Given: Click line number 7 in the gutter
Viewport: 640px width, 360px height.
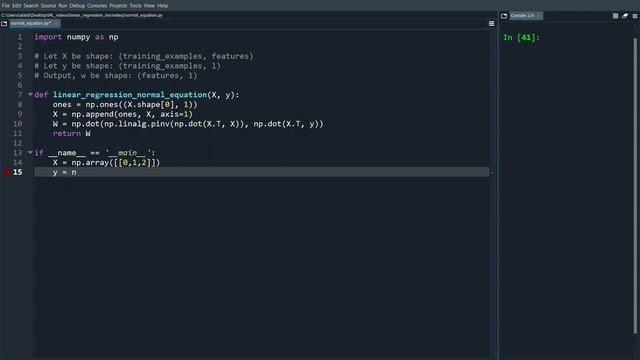Looking at the screenshot, I should point(20,95).
